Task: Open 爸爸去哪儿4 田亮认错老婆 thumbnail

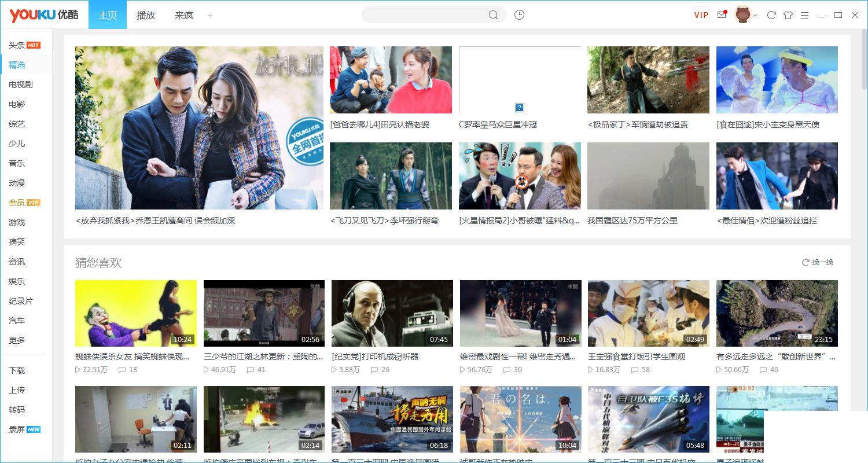Action: (x=391, y=80)
